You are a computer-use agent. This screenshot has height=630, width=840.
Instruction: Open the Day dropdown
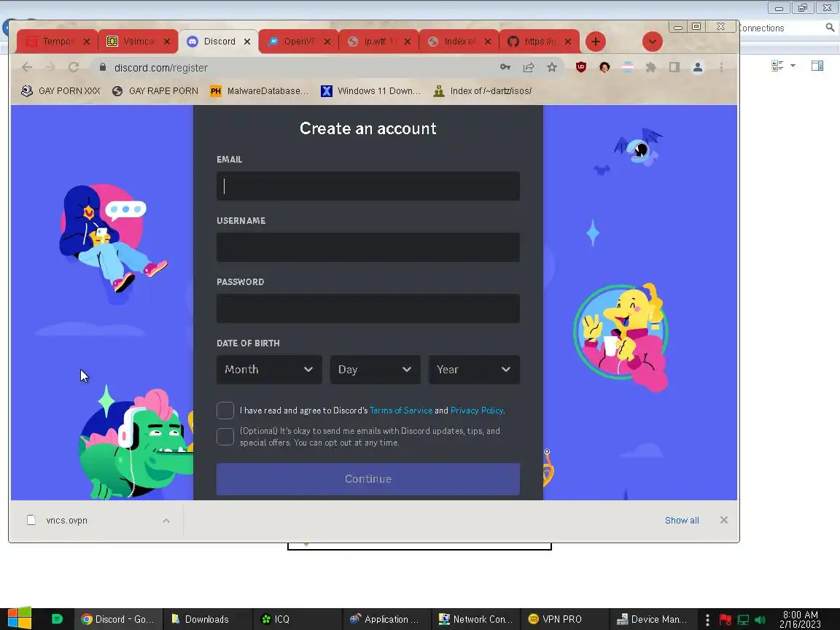coord(375,370)
